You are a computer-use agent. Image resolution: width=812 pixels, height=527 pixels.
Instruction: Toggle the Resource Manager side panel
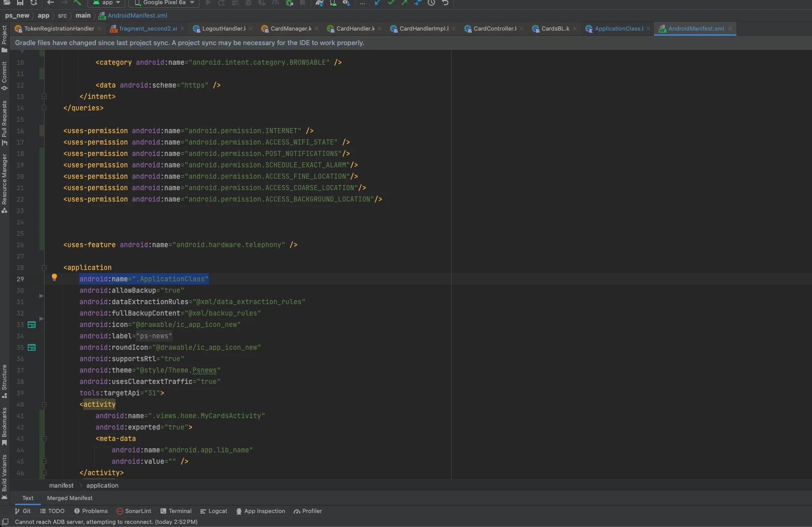point(4,182)
